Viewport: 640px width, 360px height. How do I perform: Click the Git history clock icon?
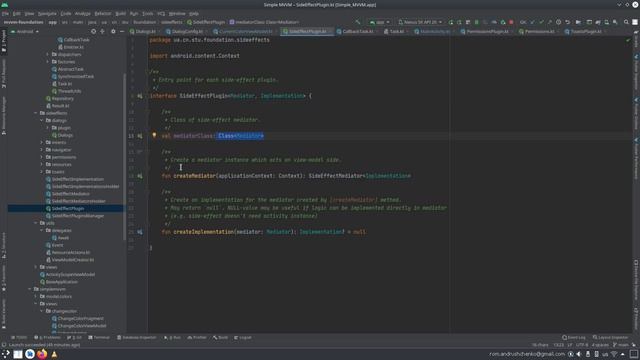pyautogui.click(x=558, y=22)
